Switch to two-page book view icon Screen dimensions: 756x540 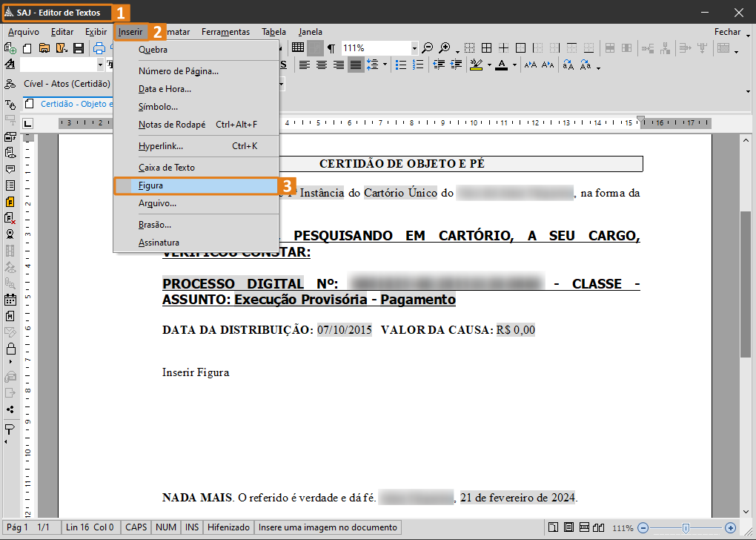click(599, 527)
